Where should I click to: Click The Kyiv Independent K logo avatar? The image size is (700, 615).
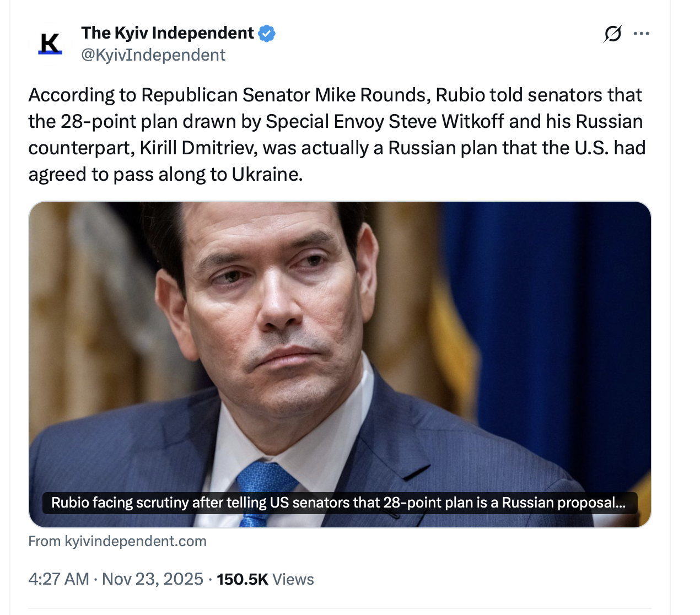[50, 44]
